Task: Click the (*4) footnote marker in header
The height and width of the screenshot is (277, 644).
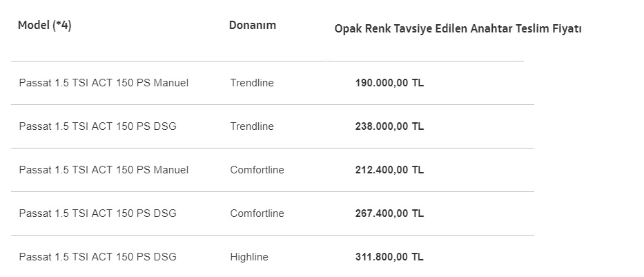Action: point(62,26)
